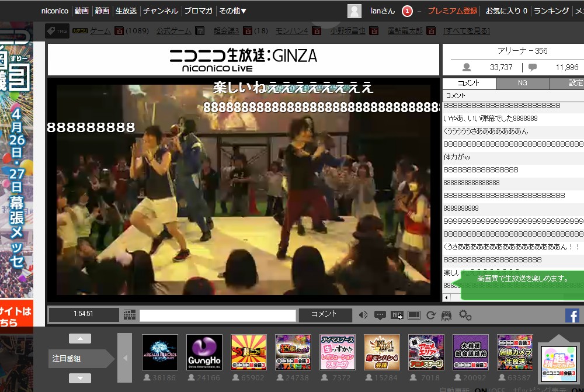Open the GungHo channel thumbnail
The width and height of the screenshot is (584, 392).
204,352
